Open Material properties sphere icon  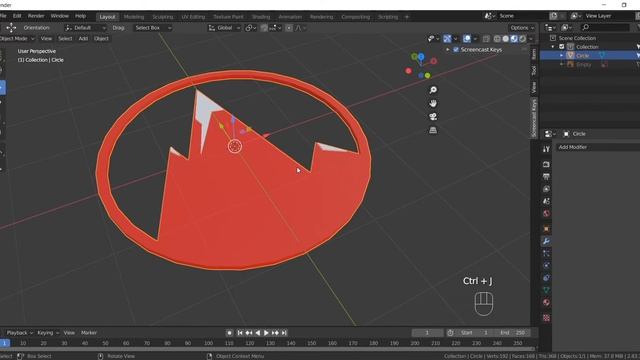[x=546, y=302]
